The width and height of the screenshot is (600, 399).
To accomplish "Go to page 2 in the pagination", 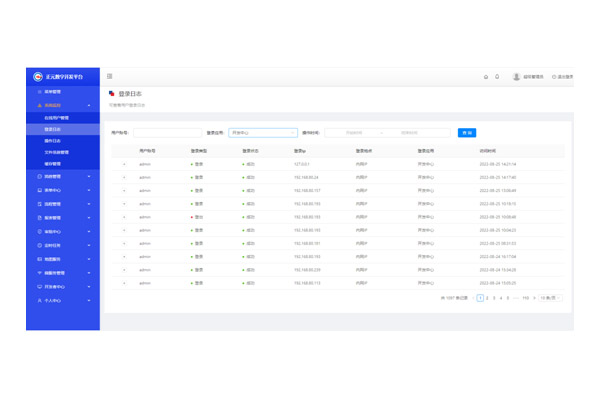I will 487,298.
